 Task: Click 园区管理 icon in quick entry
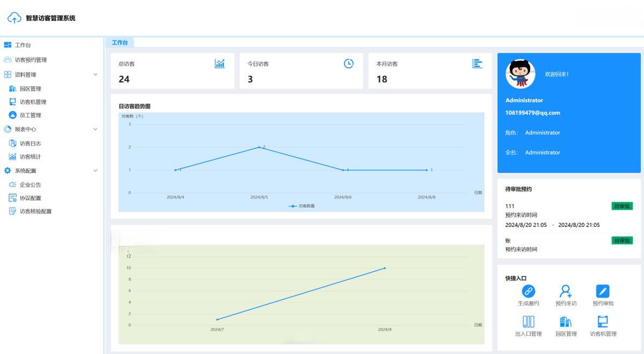[566, 321]
